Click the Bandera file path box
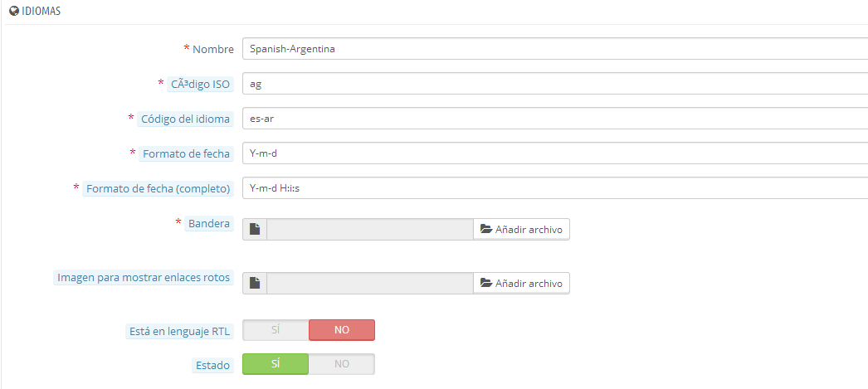 pos(370,230)
